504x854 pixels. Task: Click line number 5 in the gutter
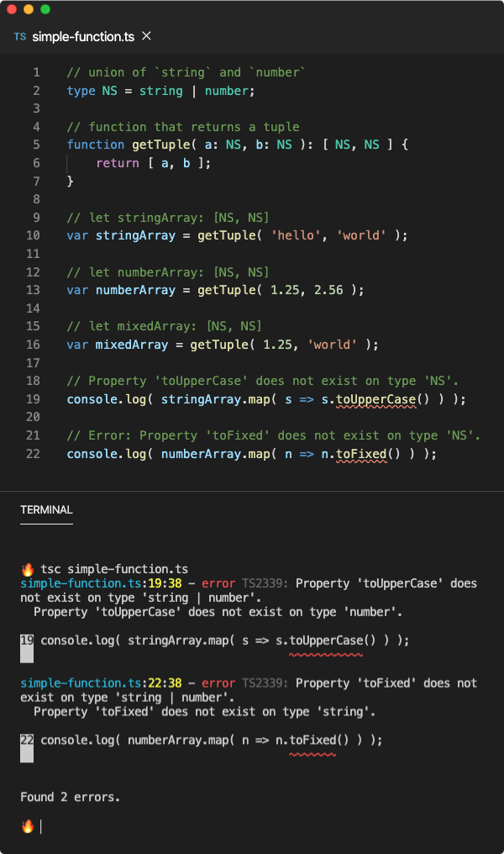36,145
